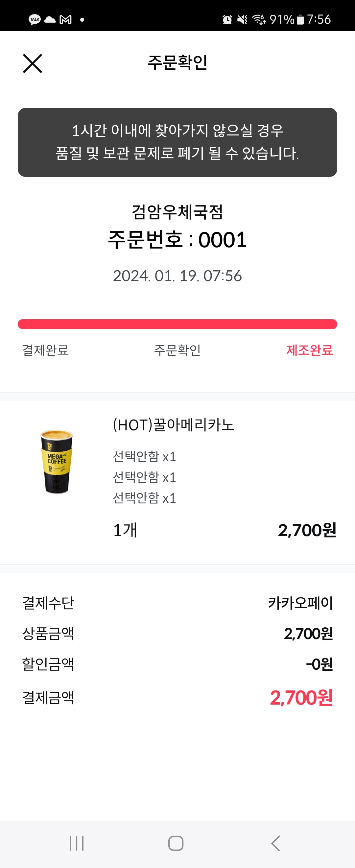Tap the KakaoTalk notification icon
This screenshot has height=868, width=355.
(35, 19)
